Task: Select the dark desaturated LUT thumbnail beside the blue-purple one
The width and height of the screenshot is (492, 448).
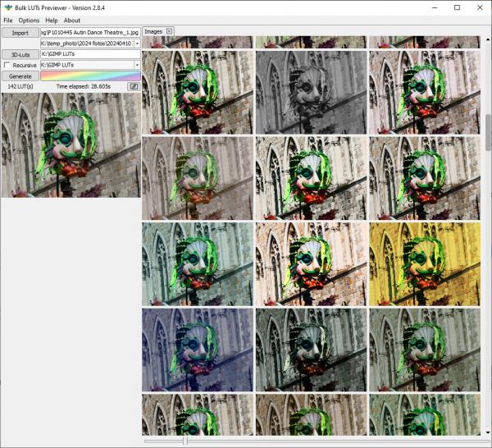Action: pos(311,350)
